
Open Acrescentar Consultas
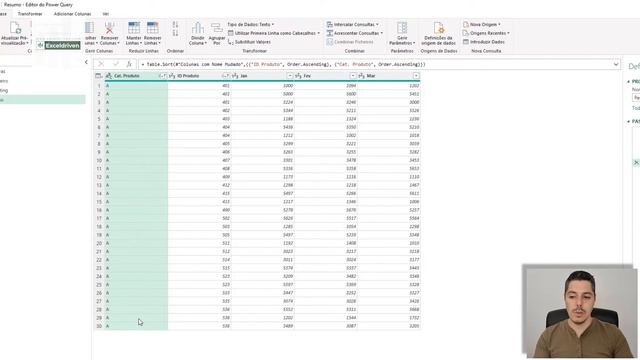[x=355, y=33]
